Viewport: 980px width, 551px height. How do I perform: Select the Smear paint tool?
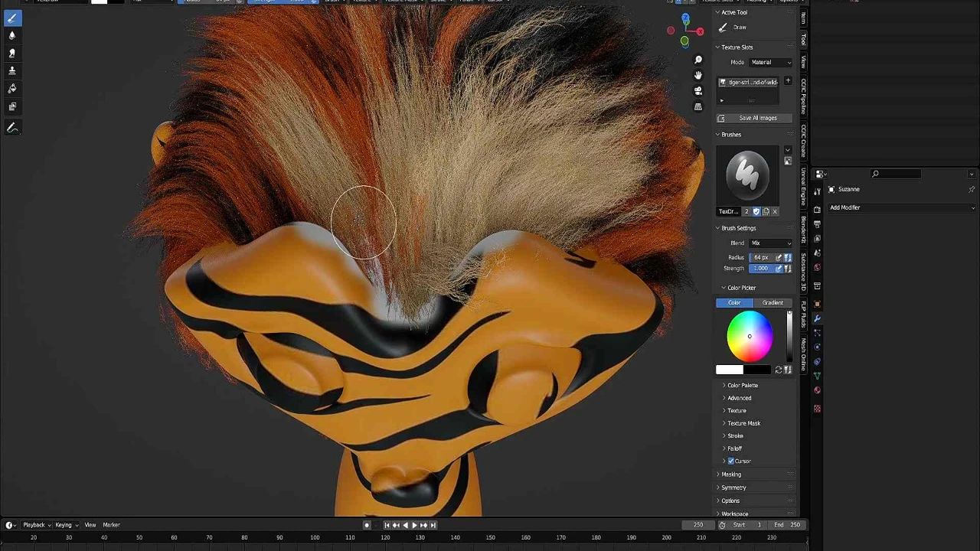coord(12,53)
